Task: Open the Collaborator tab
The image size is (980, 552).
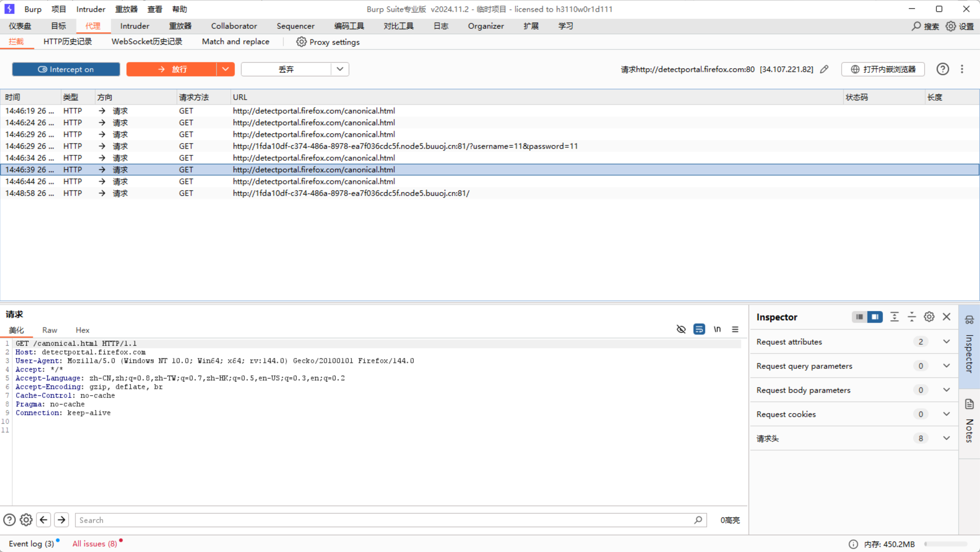Action: click(234, 26)
